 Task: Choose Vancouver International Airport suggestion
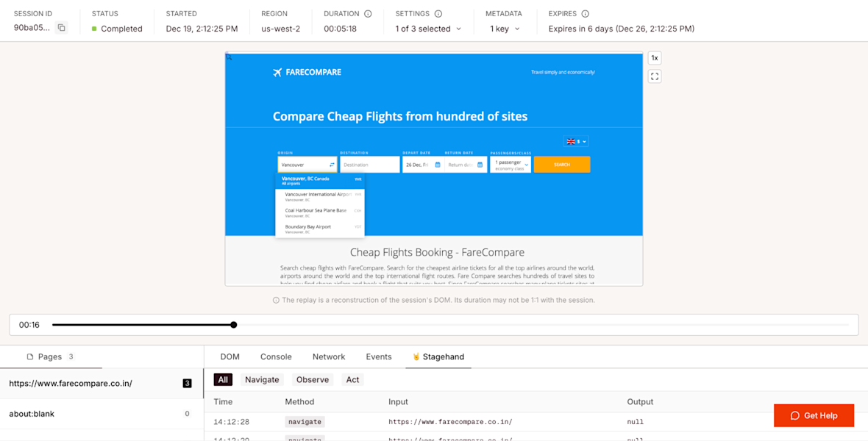(x=321, y=196)
